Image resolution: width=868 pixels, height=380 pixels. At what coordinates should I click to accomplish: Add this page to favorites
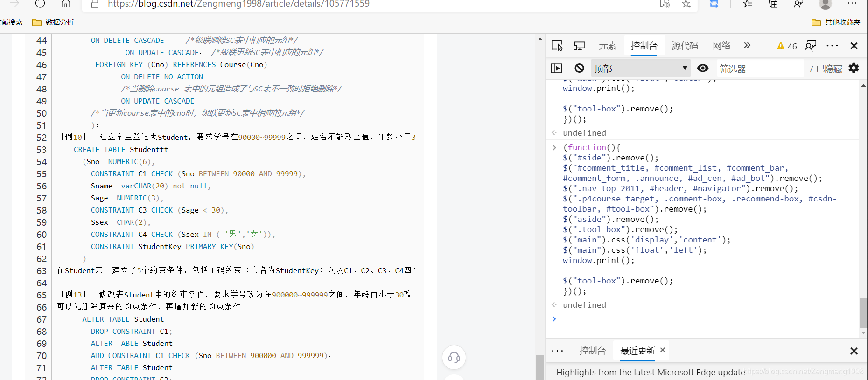(x=686, y=4)
